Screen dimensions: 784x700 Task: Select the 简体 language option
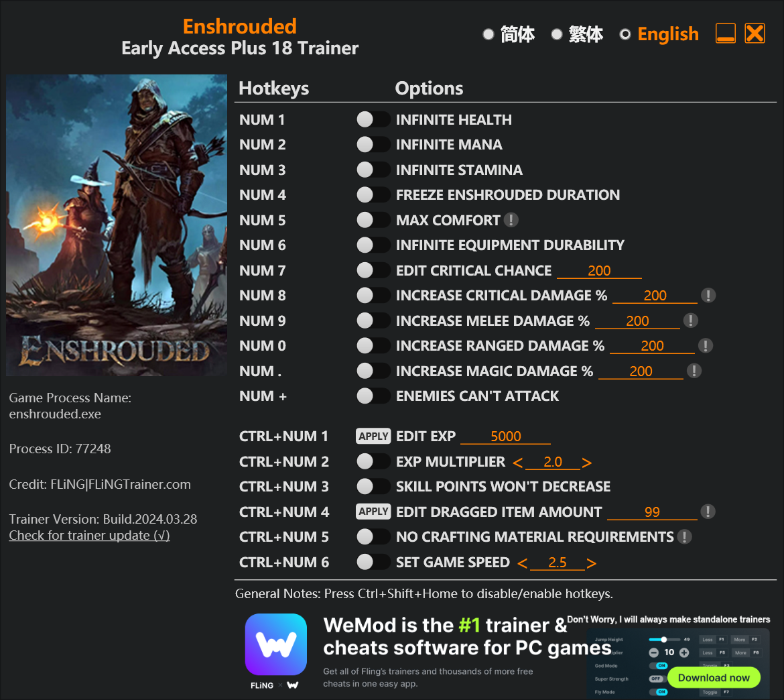point(509,34)
